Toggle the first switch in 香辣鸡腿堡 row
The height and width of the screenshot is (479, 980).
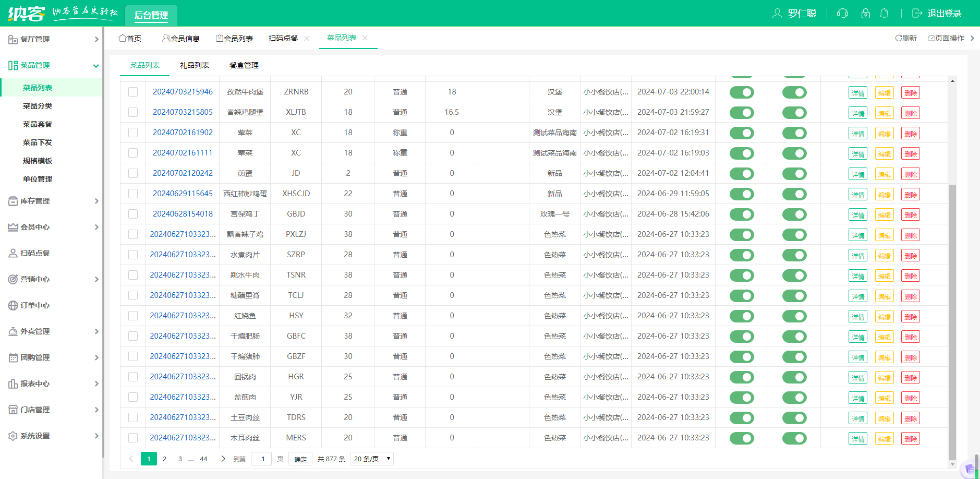(x=742, y=113)
